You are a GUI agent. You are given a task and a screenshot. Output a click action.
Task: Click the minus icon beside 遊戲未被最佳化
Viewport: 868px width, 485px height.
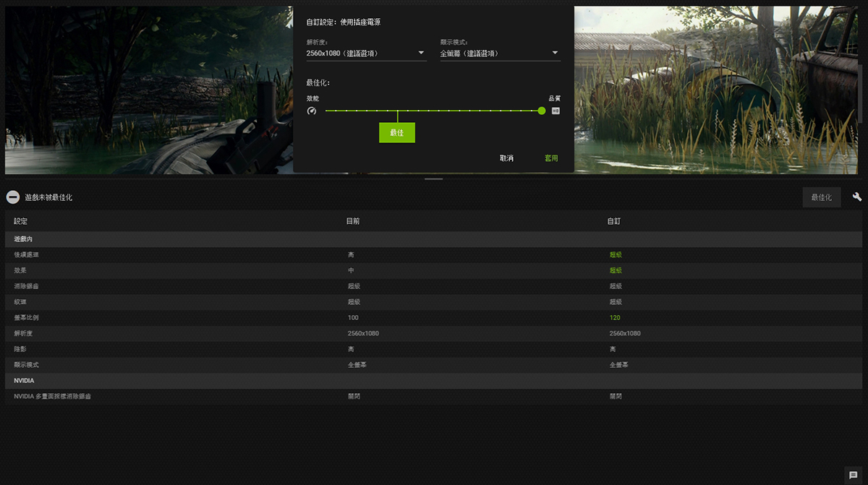coord(13,197)
